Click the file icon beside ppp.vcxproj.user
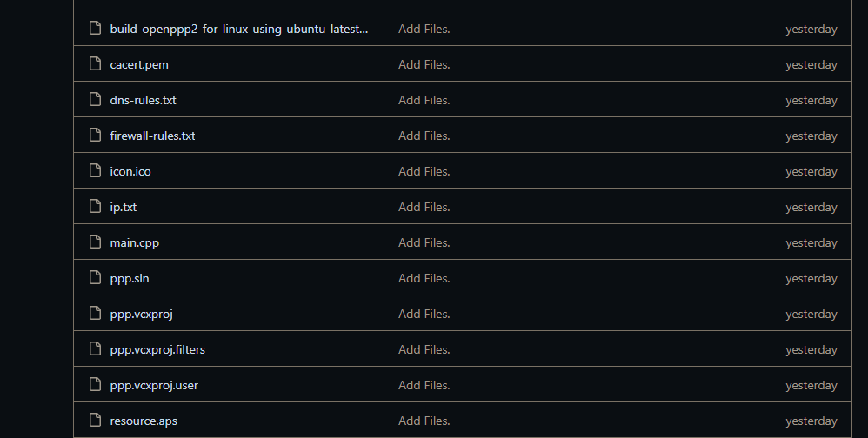Viewport: 868px width, 438px height. click(96, 385)
